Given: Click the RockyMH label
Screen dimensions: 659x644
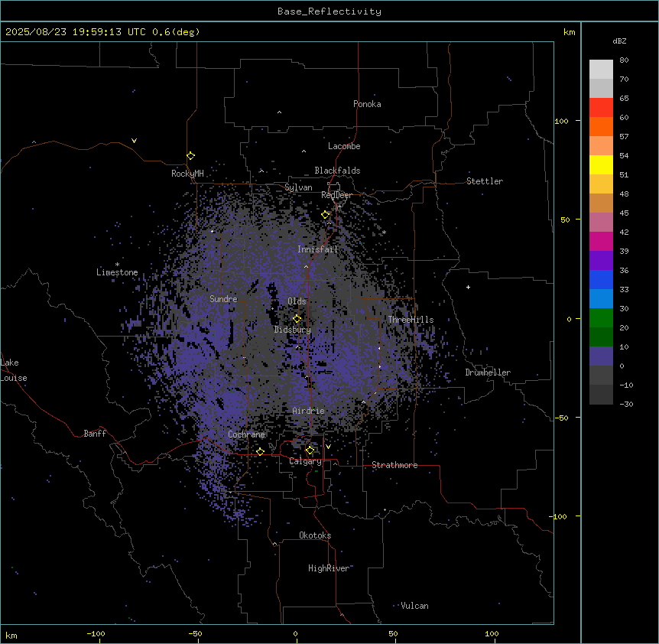Looking at the screenshot, I should pyautogui.click(x=187, y=174).
